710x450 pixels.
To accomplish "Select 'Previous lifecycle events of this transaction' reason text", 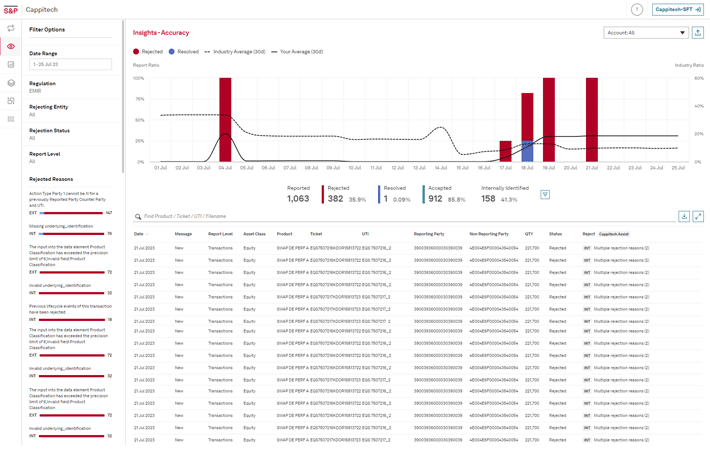I will (x=70, y=309).
